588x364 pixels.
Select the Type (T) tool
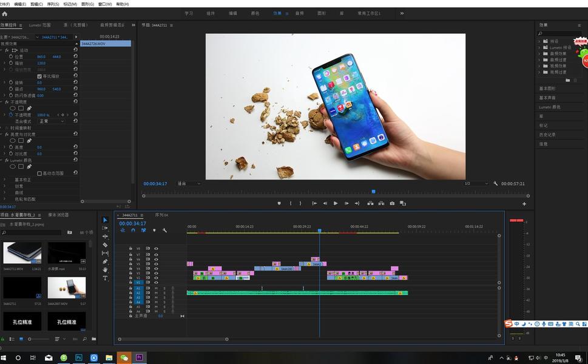[105, 278]
